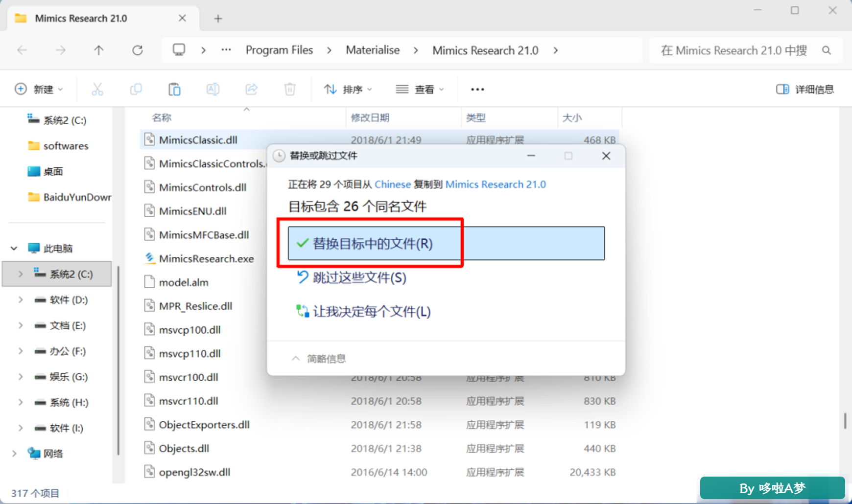Click the This PC monitor icon in address bar

[x=179, y=50]
